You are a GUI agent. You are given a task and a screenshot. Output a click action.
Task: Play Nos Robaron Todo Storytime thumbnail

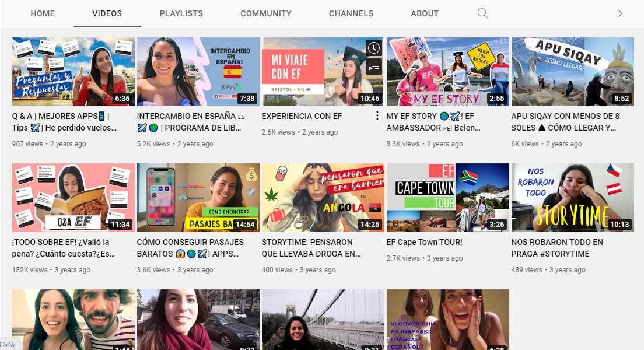[572, 198]
